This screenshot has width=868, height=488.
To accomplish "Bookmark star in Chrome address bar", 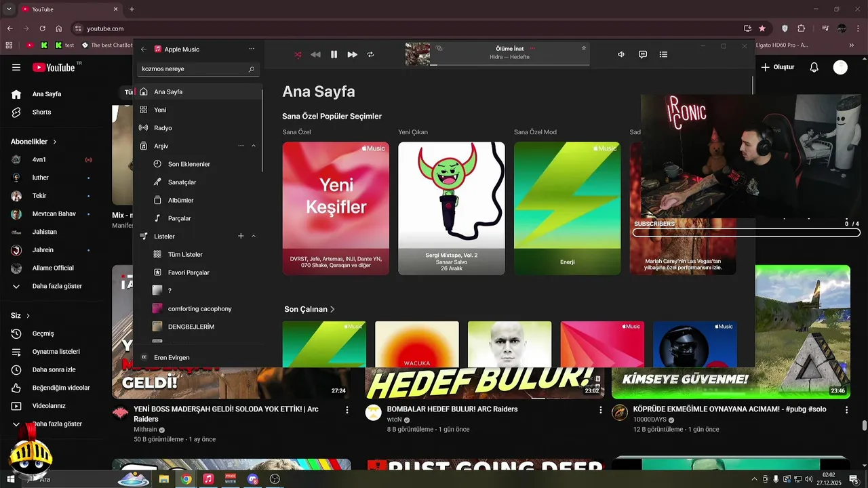I will 762,28.
